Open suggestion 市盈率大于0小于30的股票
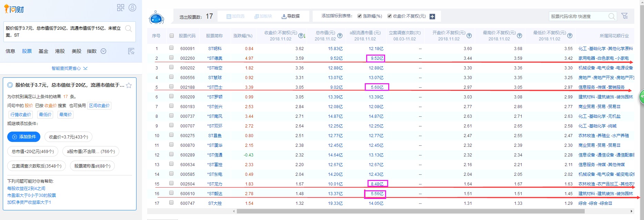Image resolution: width=644 pixels, height=220 pixels. pyautogui.click(x=31, y=195)
